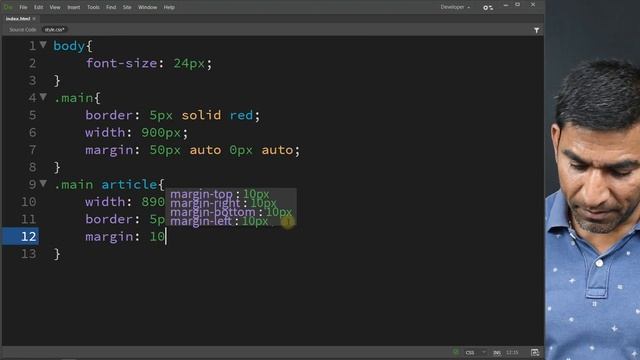
Task: Close the index.html document tab
Action: coord(34,19)
